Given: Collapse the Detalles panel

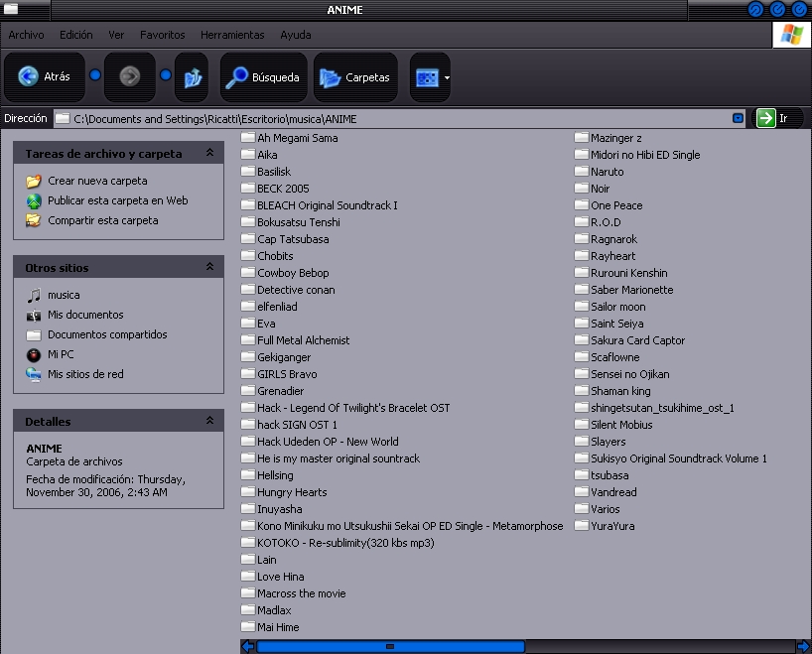Looking at the screenshot, I should coord(209,420).
